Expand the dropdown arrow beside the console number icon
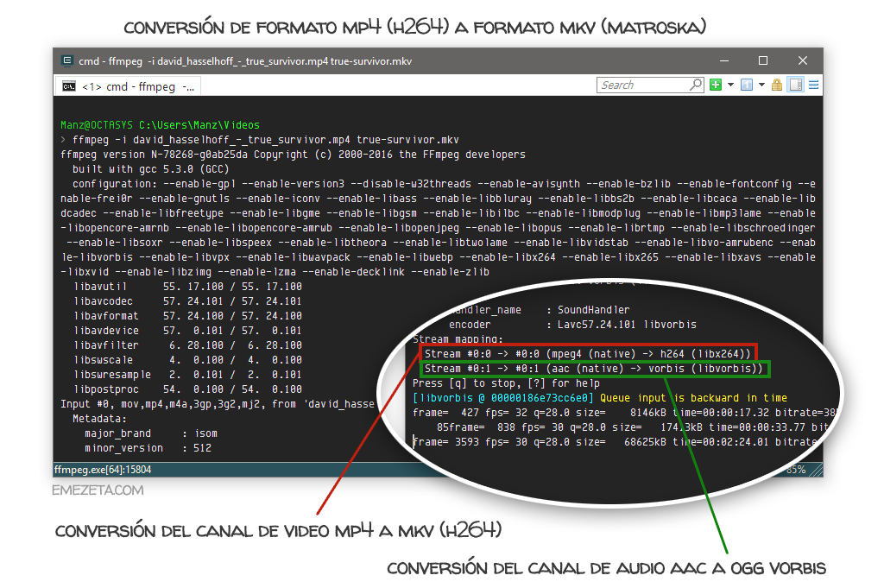Image resolution: width=884 pixels, height=588 pixels. click(x=761, y=85)
